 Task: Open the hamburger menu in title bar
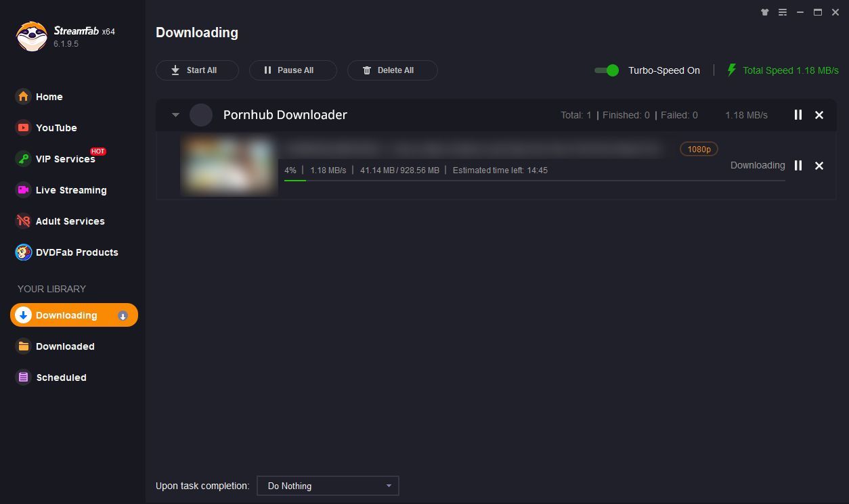point(783,12)
